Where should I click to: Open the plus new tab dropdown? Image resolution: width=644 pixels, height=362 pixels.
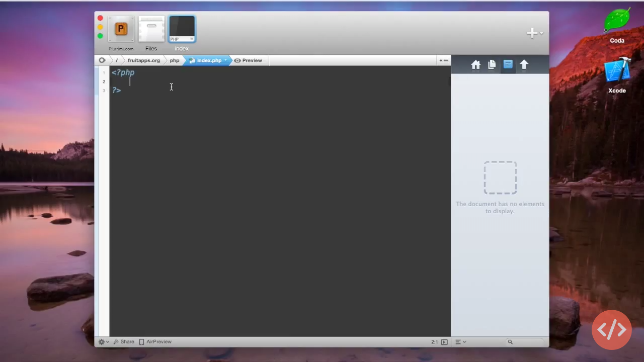(534, 33)
